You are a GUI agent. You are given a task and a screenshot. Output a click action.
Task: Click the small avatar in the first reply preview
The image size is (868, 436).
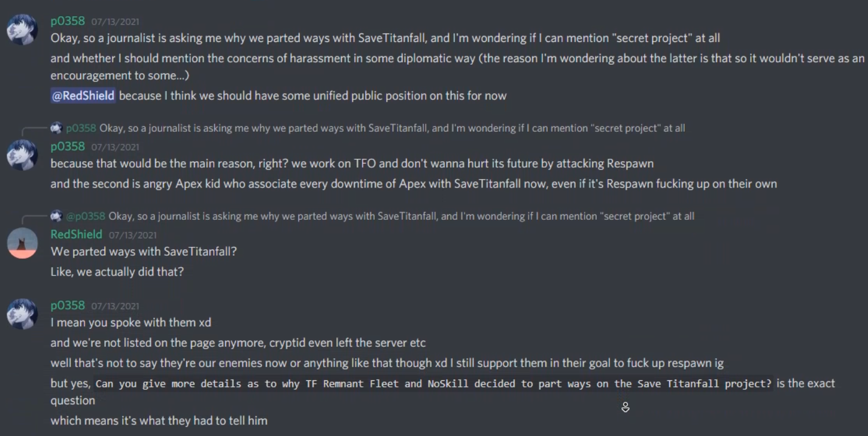click(x=56, y=128)
